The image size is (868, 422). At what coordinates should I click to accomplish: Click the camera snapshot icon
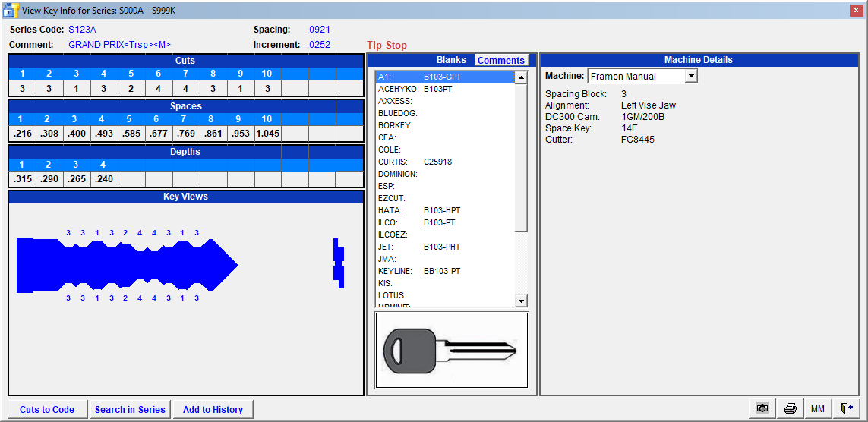pos(762,408)
